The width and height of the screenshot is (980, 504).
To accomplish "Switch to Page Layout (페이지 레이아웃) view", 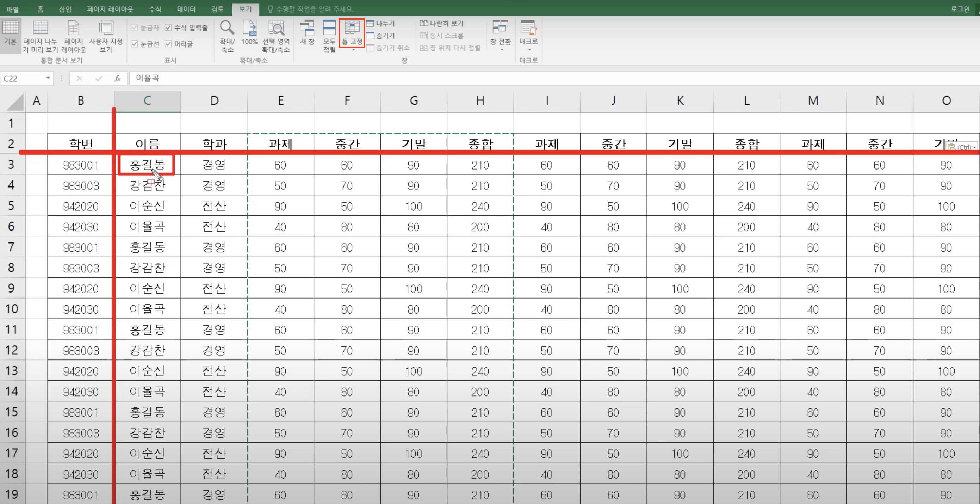I will coord(73,37).
